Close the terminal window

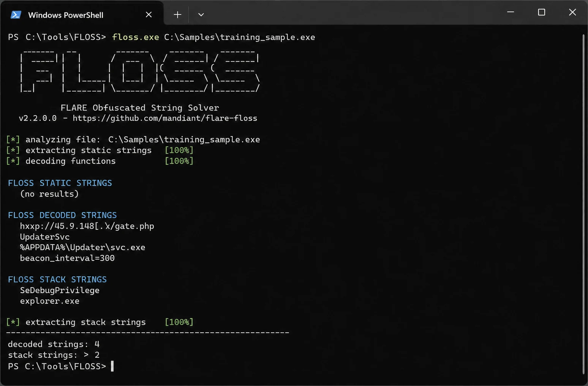coord(572,12)
